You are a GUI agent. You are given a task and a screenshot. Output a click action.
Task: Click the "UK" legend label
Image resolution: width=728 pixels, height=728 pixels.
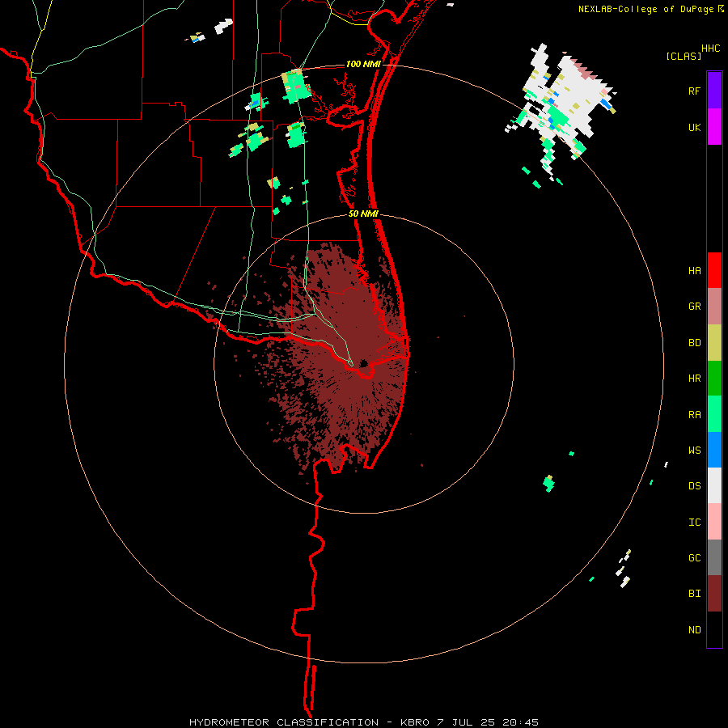point(694,127)
